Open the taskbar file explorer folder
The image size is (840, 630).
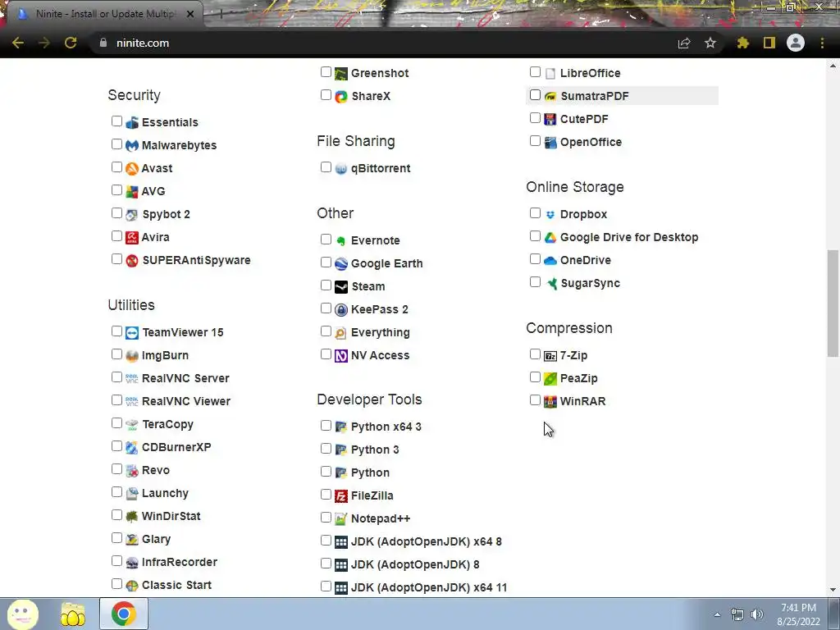(x=73, y=614)
